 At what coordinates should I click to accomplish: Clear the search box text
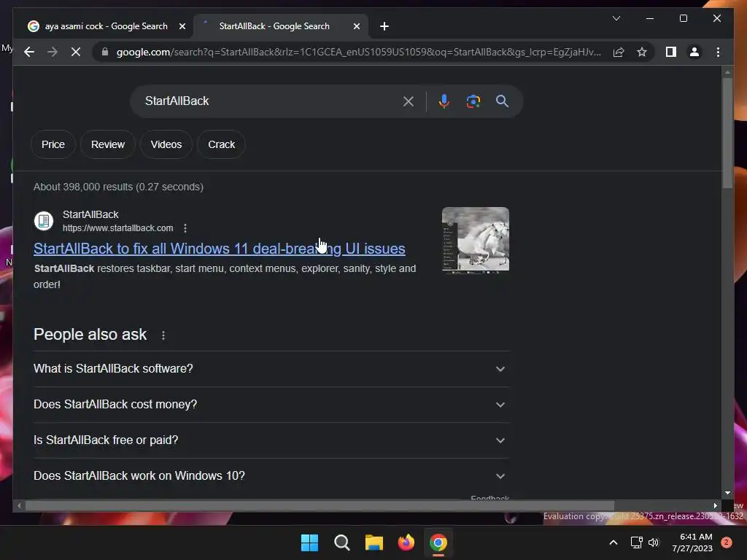[x=409, y=101]
